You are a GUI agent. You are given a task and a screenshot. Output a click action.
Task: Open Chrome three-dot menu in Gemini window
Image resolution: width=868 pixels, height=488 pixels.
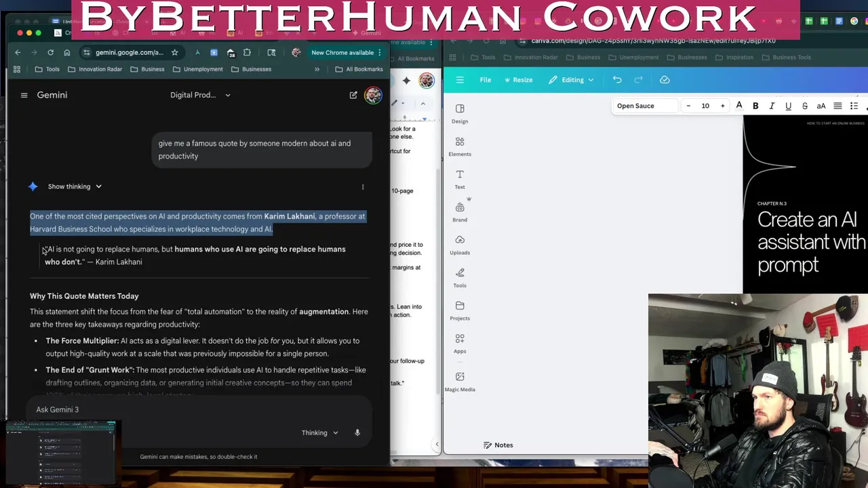point(380,52)
